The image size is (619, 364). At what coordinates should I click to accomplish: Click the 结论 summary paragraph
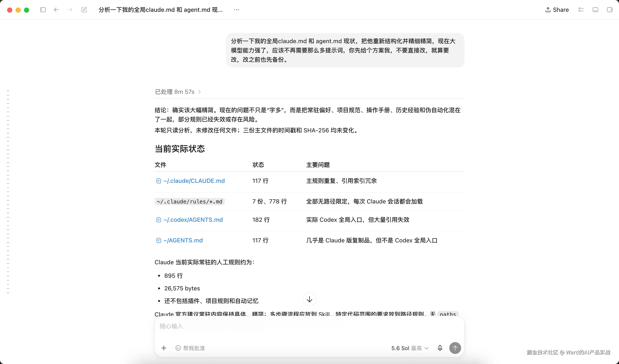click(x=308, y=115)
